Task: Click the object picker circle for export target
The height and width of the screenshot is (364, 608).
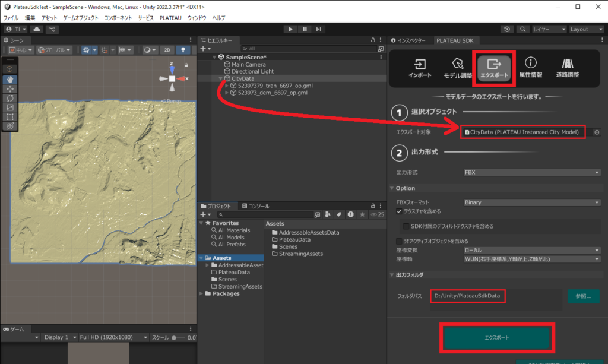Action: point(597,132)
